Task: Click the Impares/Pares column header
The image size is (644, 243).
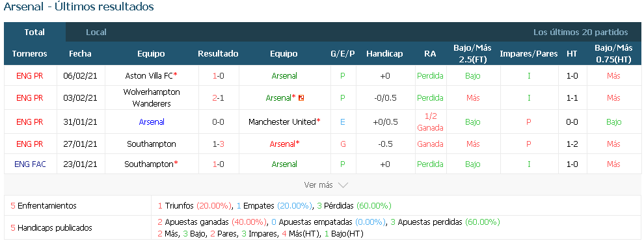Action: tap(529, 54)
